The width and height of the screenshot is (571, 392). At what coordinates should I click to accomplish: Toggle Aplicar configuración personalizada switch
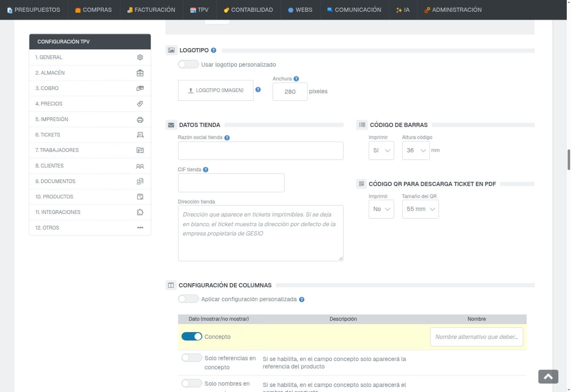tap(188, 299)
